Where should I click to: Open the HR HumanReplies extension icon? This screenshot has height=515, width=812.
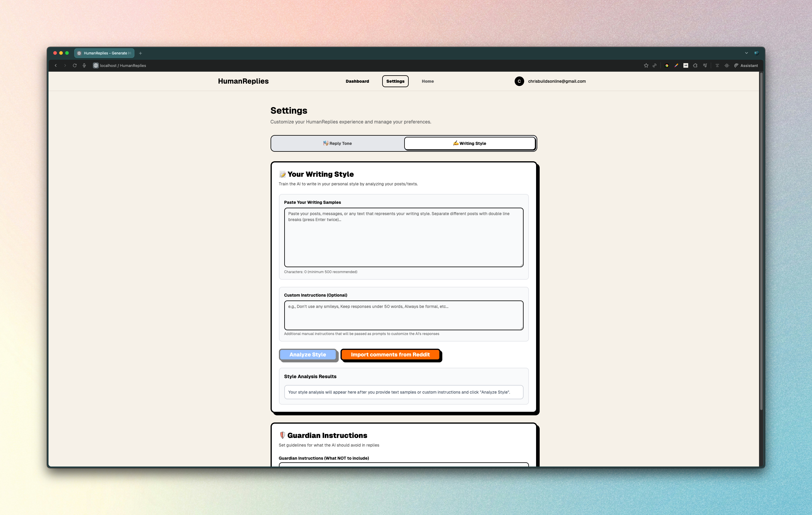tap(685, 66)
